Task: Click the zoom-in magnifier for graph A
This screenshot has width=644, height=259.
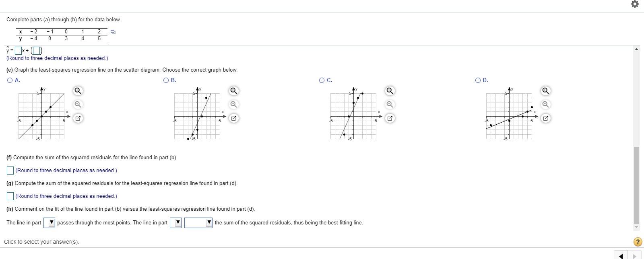Action: [78, 91]
